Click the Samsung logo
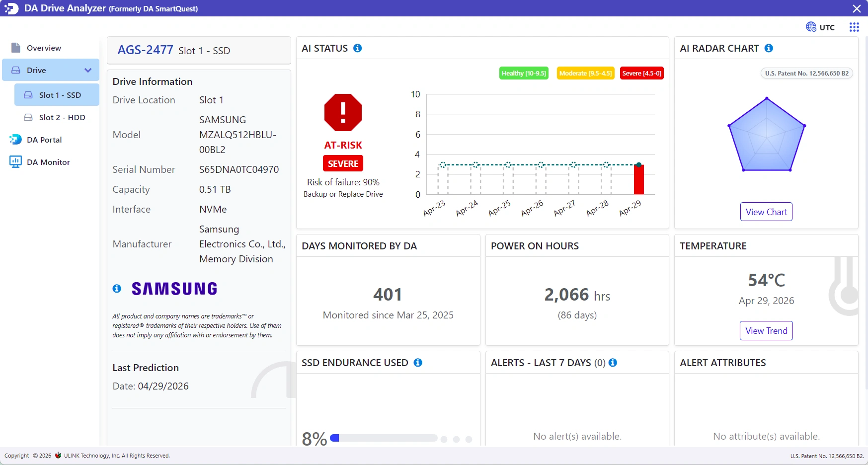This screenshot has width=868, height=465. point(174,289)
